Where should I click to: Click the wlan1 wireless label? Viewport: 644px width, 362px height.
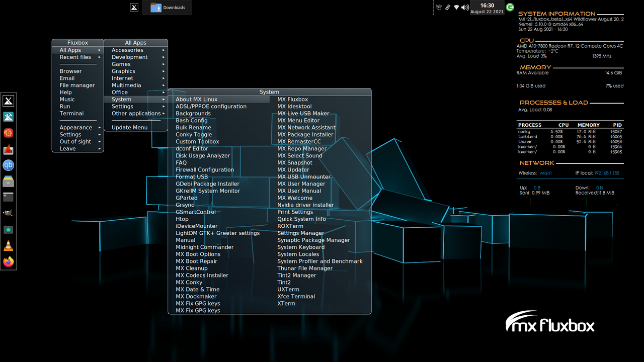(x=546, y=173)
